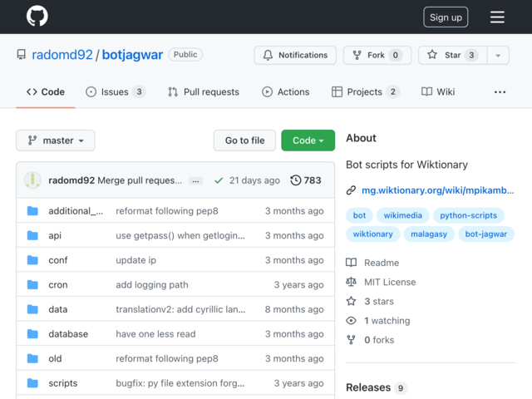Open the GitHub homepage logo
The height and width of the screenshot is (399, 532).
click(37, 16)
